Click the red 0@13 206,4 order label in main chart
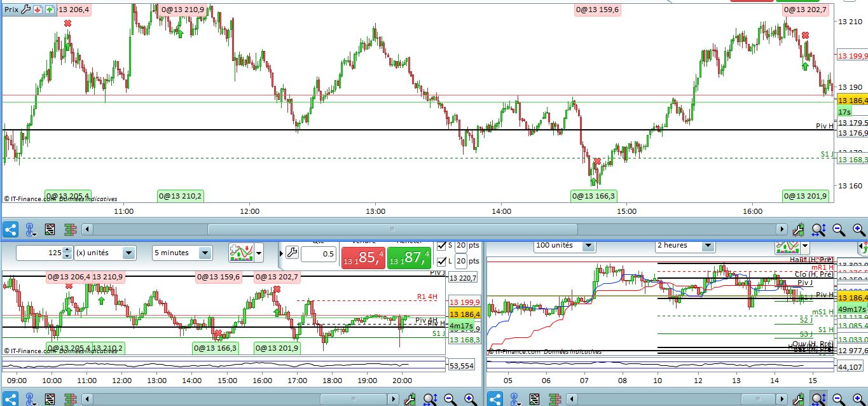This screenshot has height=406, width=868. tap(73, 10)
